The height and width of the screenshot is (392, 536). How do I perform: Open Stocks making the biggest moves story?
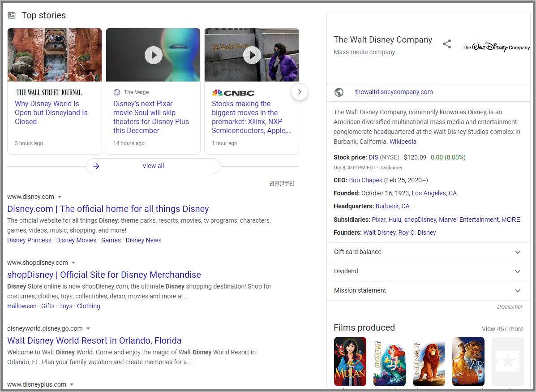252,117
